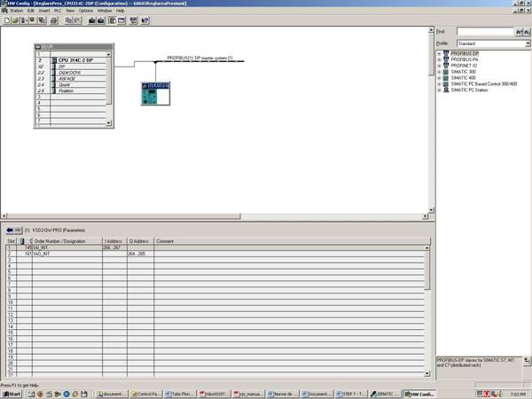
Task: Click the Print toolbar icon
Action: tap(53, 20)
